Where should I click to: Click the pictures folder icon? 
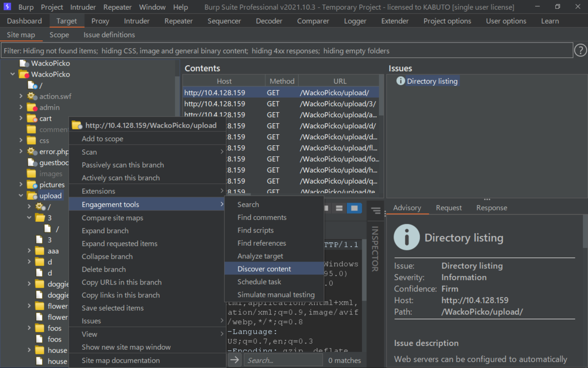coord(32,184)
